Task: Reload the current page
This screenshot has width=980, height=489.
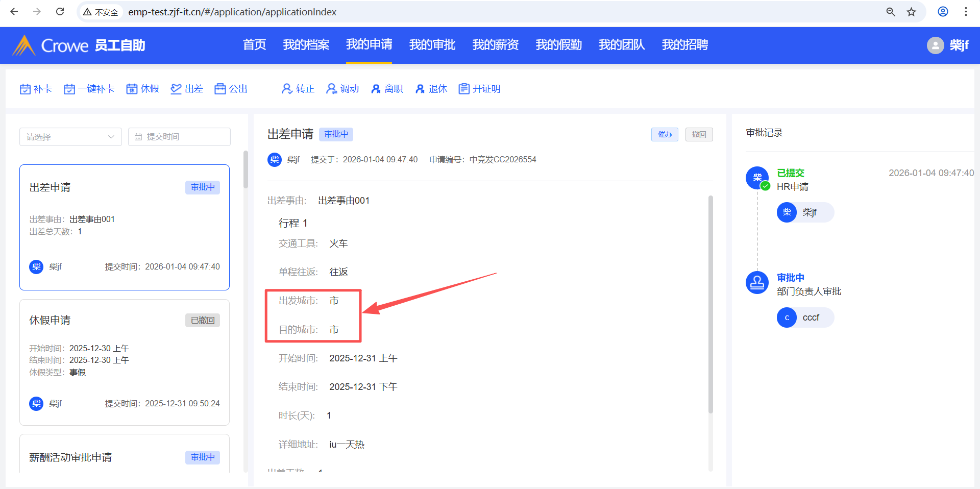Action: click(60, 12)
